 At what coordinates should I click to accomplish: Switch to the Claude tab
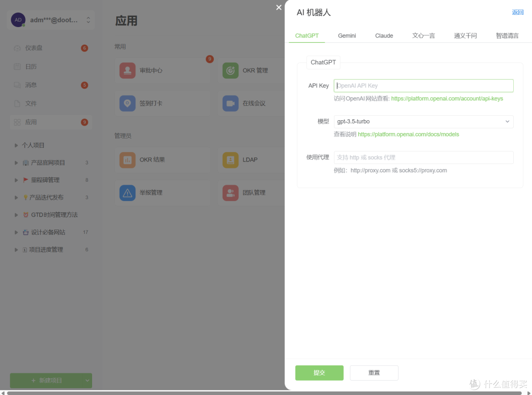pyautogui.click(x=384, y=35)
